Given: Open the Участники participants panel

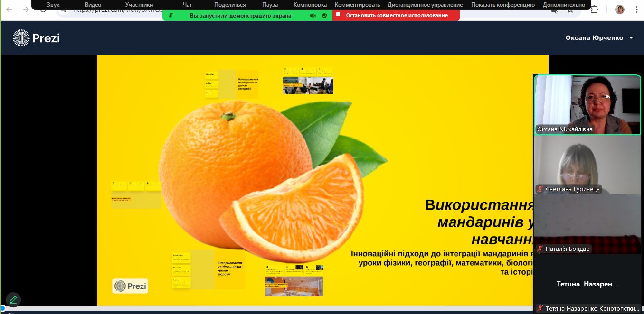Looking at the screenshot, I should point(139,5).
